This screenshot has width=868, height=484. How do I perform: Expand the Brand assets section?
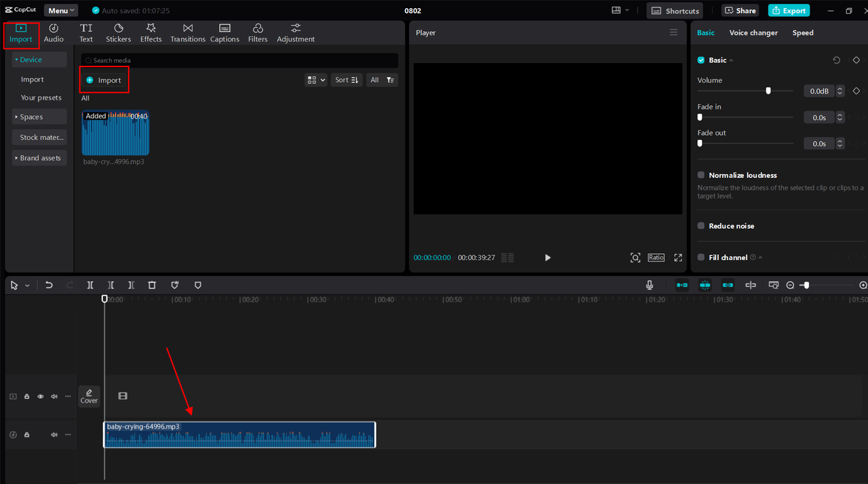(x=39, y=158)
